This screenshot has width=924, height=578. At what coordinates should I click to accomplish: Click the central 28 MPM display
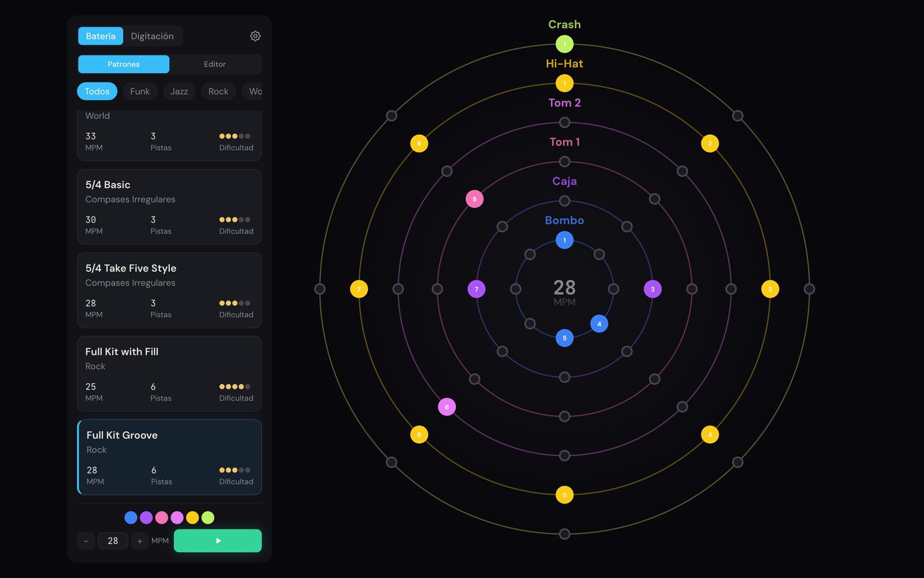(564, 292)
